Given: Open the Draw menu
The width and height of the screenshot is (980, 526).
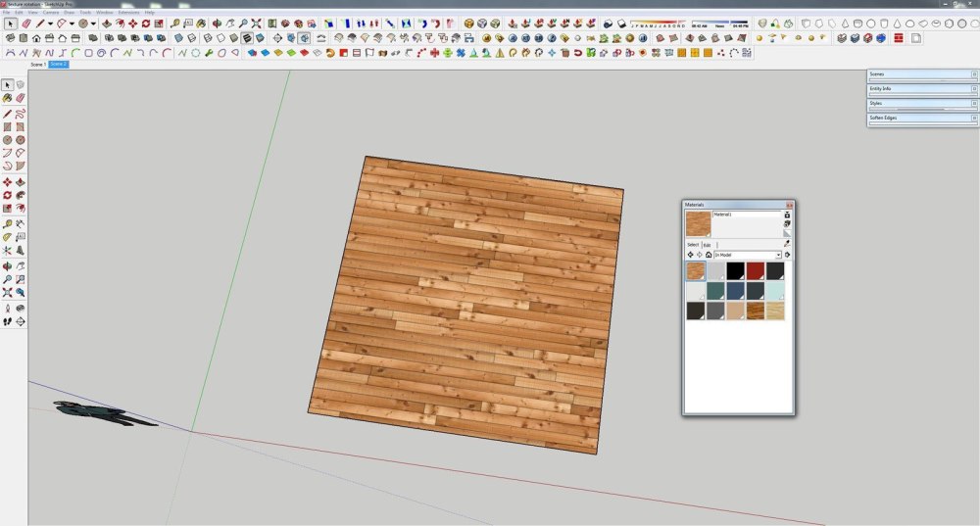Looking at the screenshot, I should [x=69, y=13].
